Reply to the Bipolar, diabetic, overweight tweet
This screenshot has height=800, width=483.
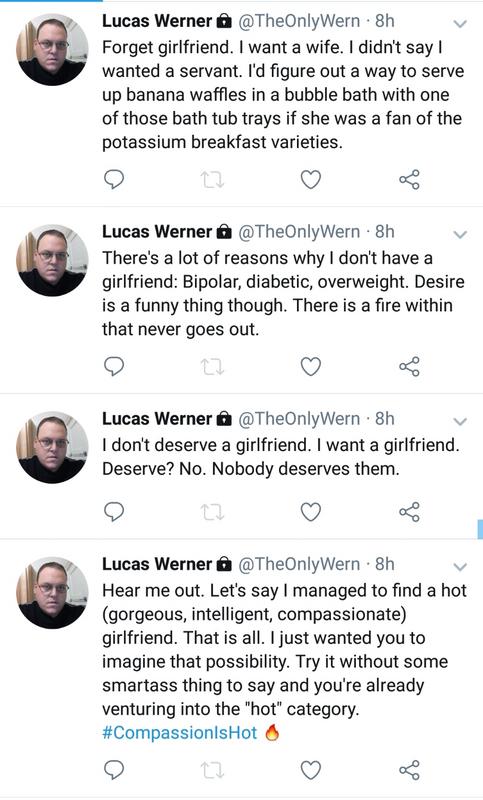pyautogui.click(x=114, y=366)
